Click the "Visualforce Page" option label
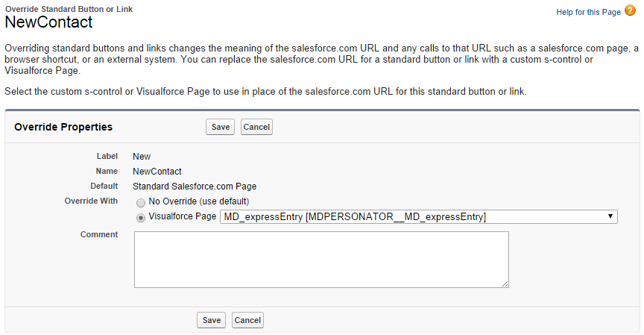 183,217
